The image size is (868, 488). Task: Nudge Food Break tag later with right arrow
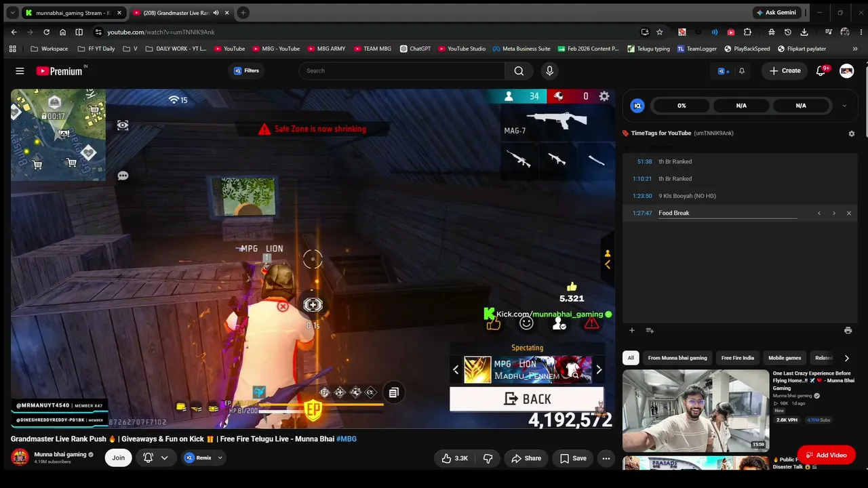point(834,213)
